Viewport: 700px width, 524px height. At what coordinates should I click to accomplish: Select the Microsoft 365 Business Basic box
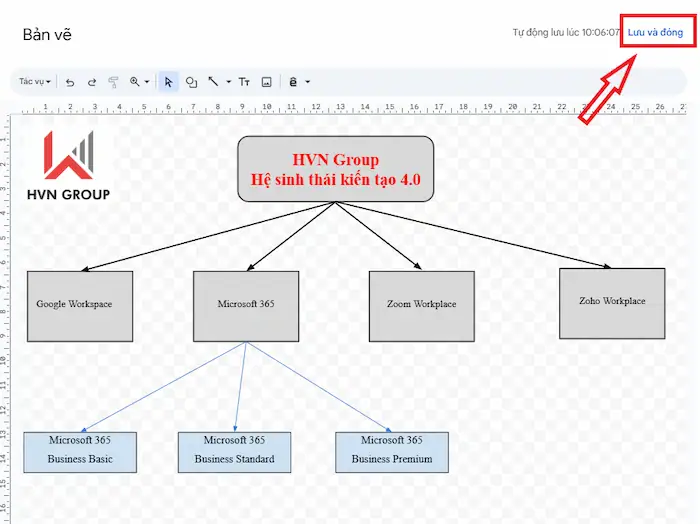(80, 452)
